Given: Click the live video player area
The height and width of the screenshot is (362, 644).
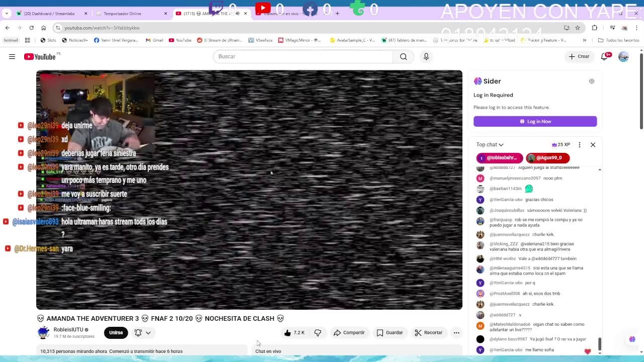Looking at the screenshot, I should [x=249, y=190].
